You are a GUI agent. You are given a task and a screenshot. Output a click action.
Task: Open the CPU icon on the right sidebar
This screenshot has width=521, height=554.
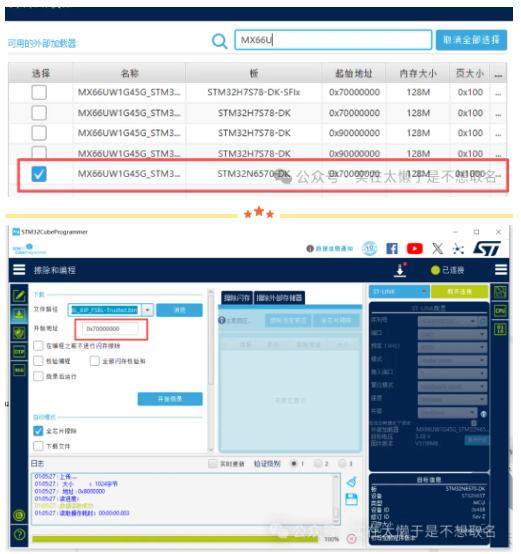click(500, 311)
